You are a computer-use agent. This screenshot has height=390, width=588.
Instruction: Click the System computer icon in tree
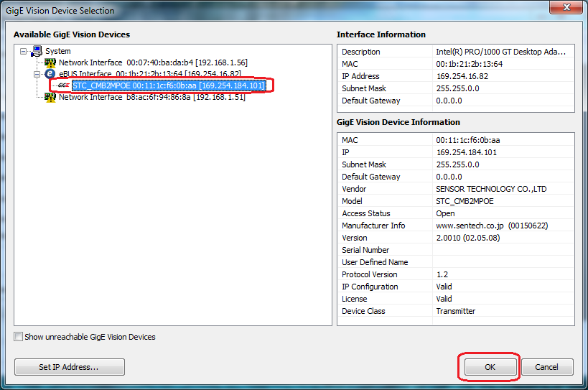(x=37, y=51)
